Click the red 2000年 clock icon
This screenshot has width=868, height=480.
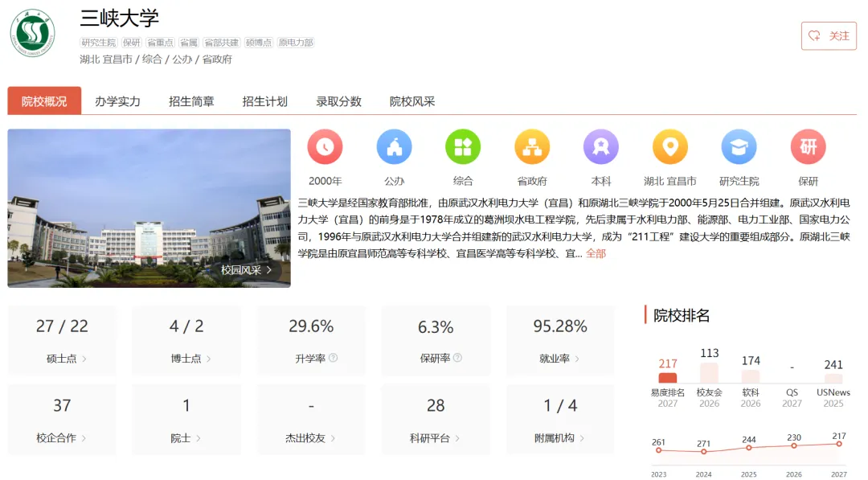[325, 146]
